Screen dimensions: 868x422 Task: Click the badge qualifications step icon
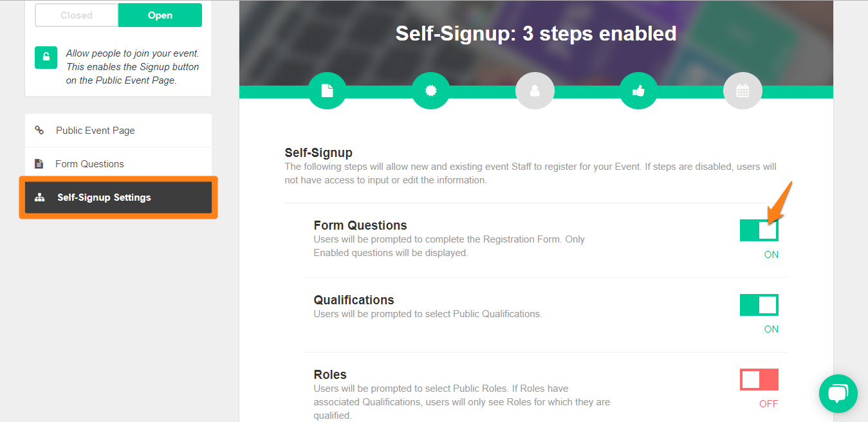(x=431, y=91)
